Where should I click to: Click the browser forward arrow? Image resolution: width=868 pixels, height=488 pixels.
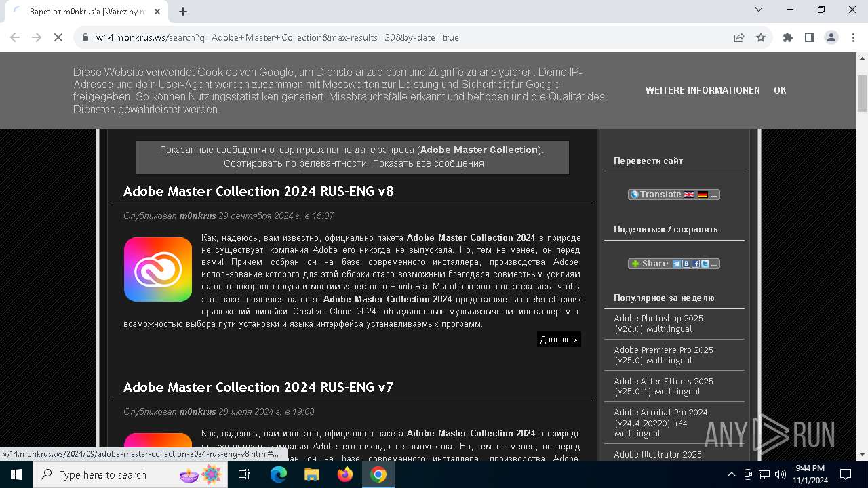click(x=37, y=37)
